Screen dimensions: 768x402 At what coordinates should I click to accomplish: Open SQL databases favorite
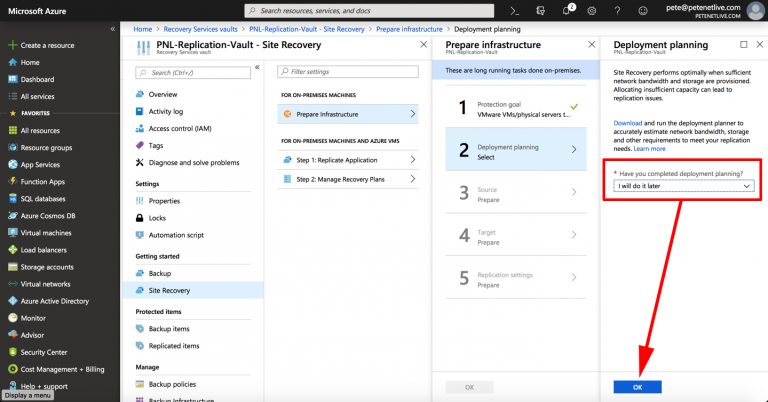(x=43, y=199)
